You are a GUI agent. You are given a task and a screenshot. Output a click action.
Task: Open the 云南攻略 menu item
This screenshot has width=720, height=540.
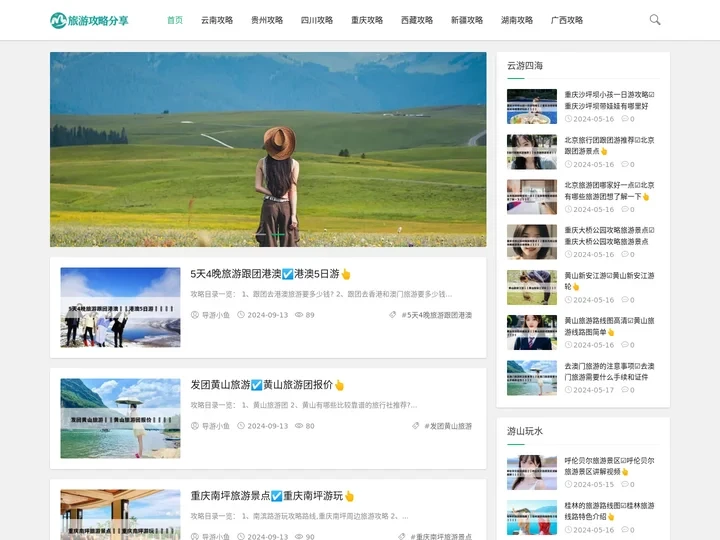pyautogui.click(x=217, y=20)
